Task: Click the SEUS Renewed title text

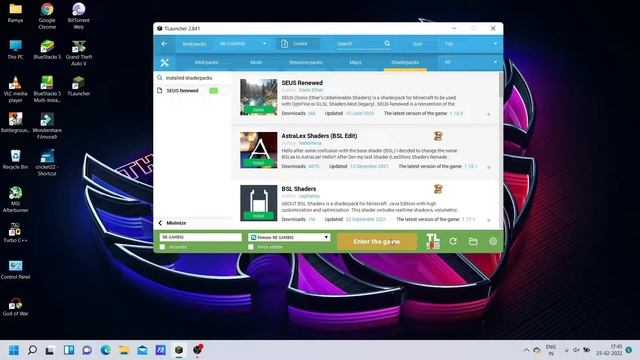Action: coord(302,82)
